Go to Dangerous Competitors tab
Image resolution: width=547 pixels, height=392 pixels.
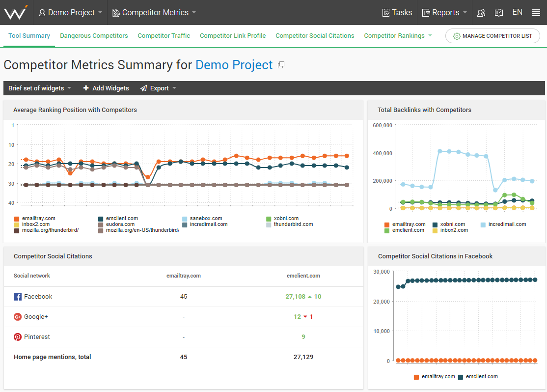94,35
